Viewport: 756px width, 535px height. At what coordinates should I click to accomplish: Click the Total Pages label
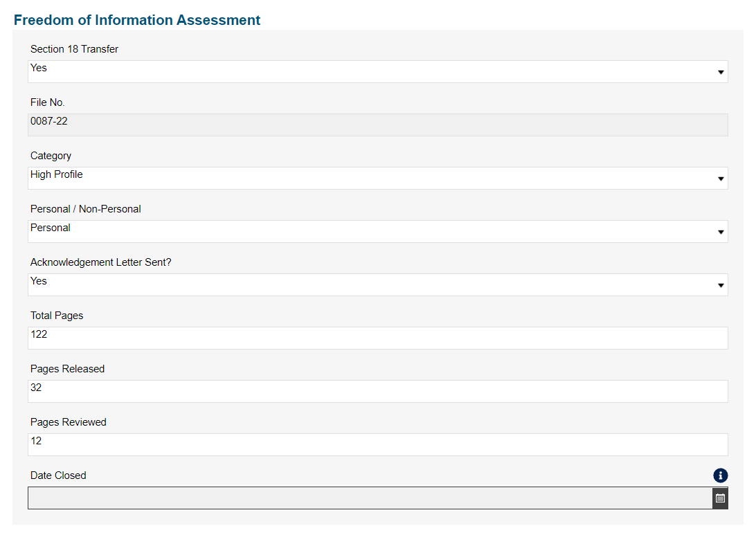point(57,316)
